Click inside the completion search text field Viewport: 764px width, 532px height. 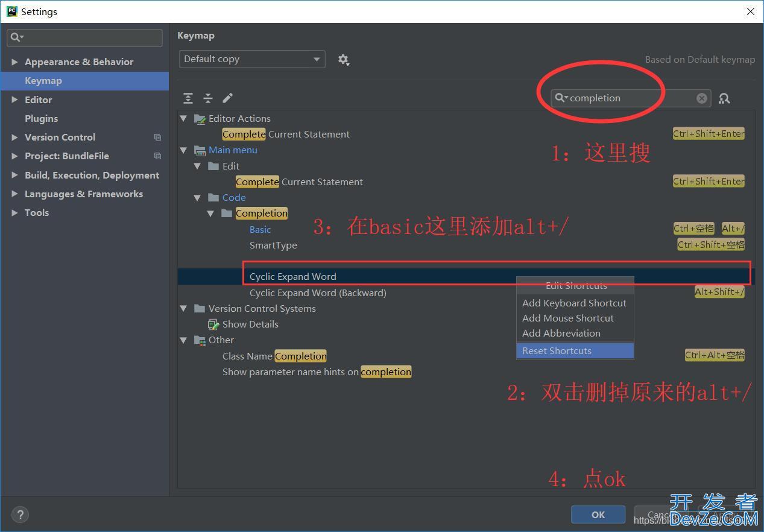631,98
